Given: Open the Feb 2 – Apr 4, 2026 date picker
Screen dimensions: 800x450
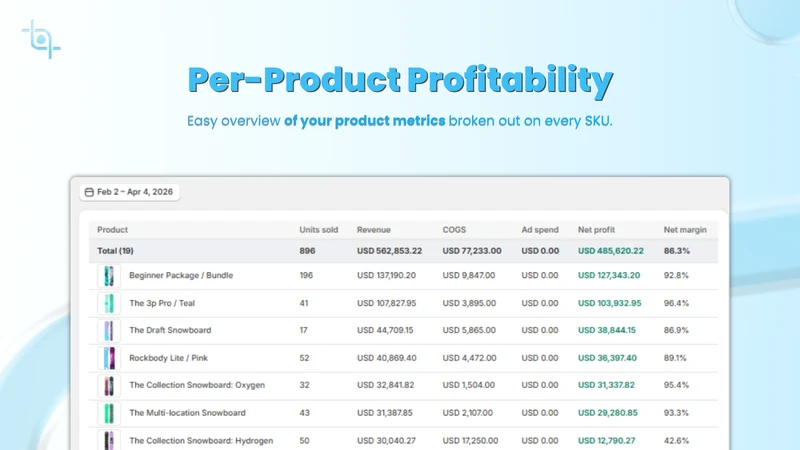Looking at the screenshot, I should click(x=130, y=192).
